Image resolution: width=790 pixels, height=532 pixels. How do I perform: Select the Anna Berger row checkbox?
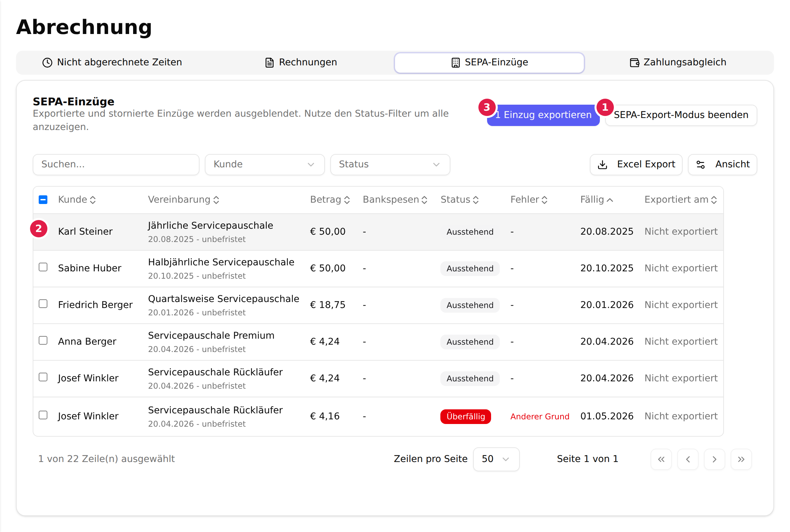[43, 340]
